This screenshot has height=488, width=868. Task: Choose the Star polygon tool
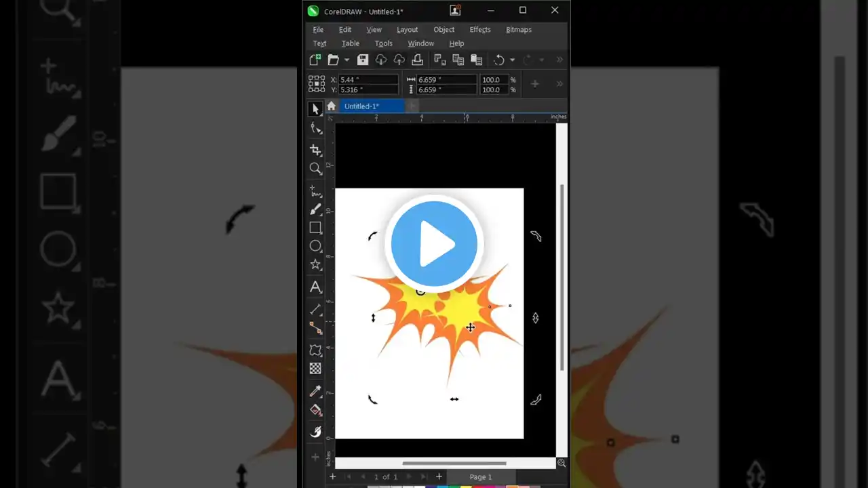315,264
